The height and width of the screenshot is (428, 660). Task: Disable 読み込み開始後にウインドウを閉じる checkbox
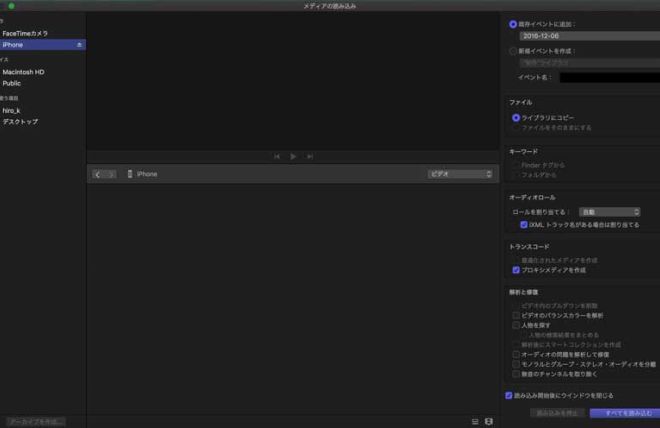coord(509,395)
